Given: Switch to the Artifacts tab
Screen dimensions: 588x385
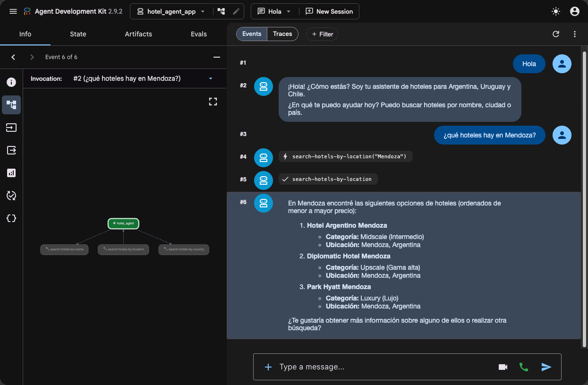Looking at the screenshot, I should click(138, 34).
